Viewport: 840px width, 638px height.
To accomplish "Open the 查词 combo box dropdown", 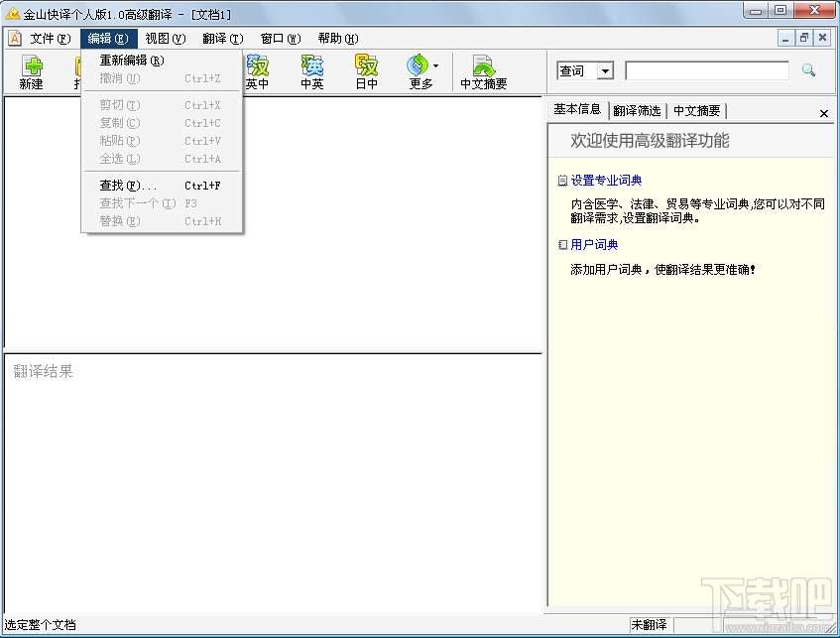I will [605, 70].
